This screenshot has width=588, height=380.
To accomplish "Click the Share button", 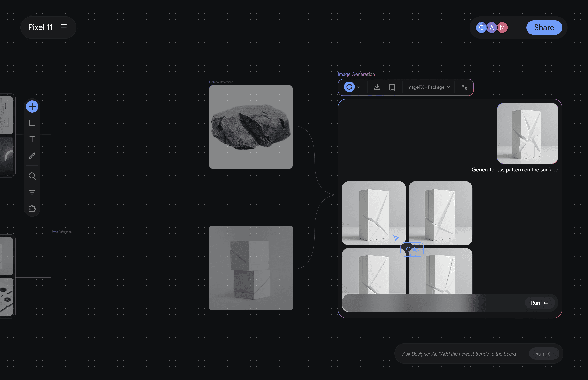I will (x=544, y=27).
